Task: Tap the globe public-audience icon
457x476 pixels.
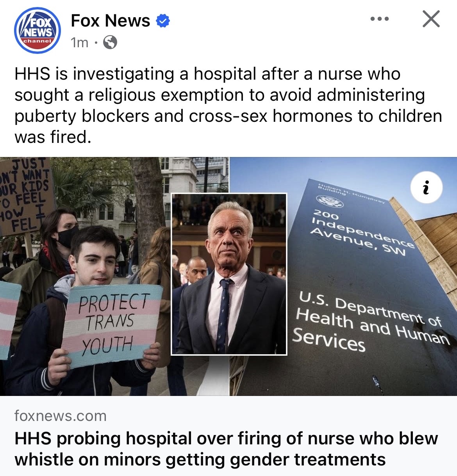Action: pyautogui.click(x=110, y=42)
